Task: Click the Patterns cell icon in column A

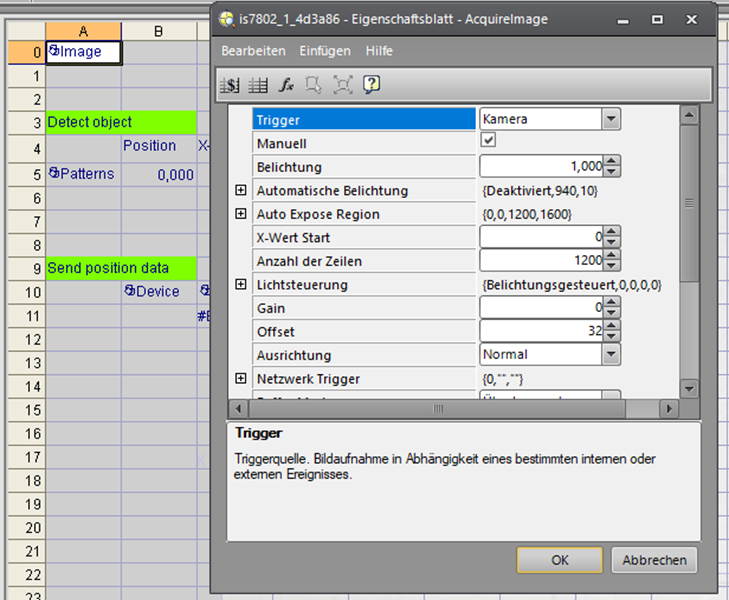Action: (x=54, y=174)
